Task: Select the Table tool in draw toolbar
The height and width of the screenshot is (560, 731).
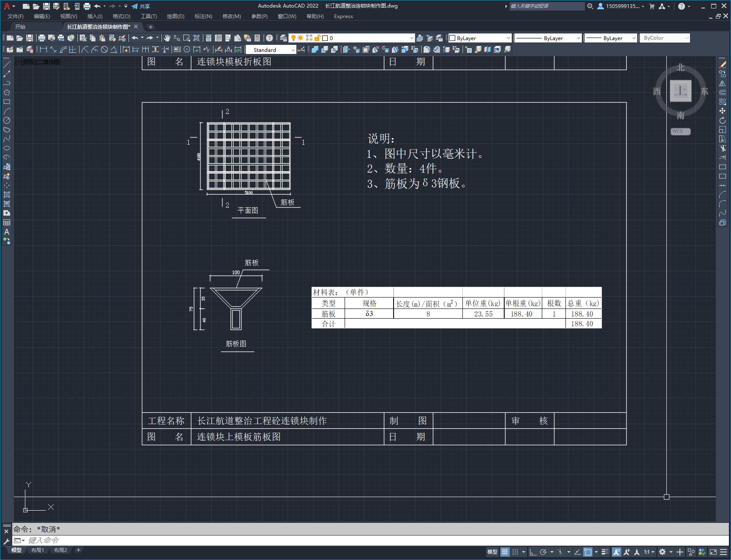Action: pyautogui.click(x=7, y=222)
